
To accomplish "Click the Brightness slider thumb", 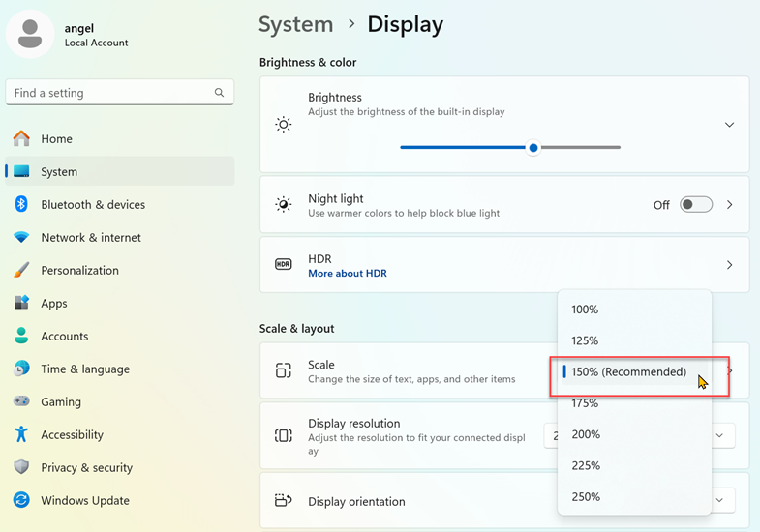I will coord(533,148).
